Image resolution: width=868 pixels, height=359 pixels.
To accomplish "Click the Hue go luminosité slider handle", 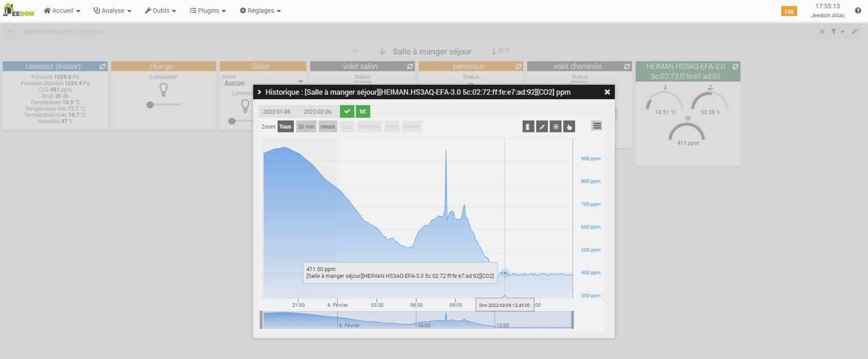I will 150,105.
